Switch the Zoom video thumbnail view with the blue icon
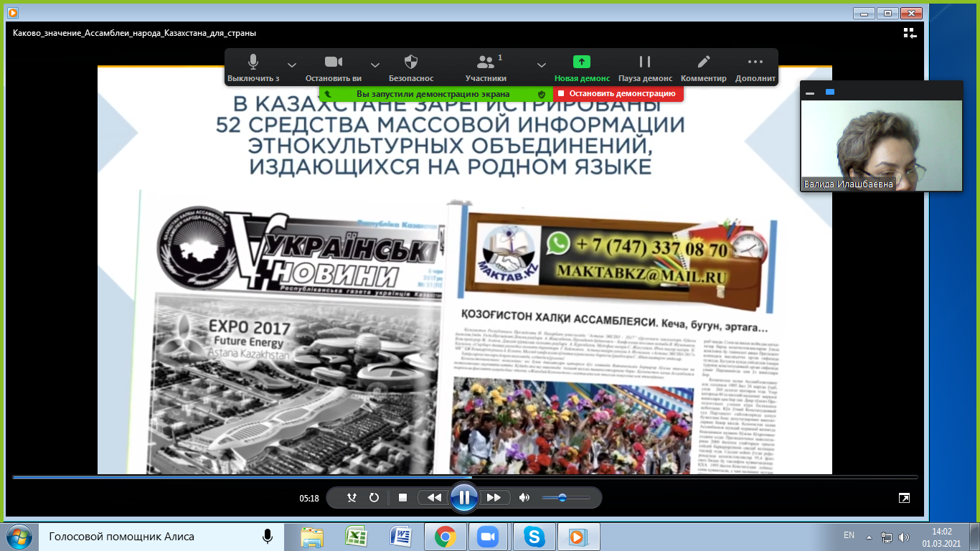 click(830, 92)
